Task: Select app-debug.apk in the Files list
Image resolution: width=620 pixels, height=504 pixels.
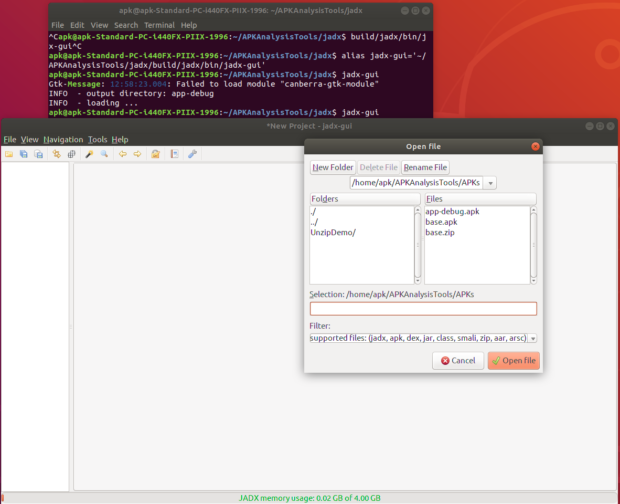Action: [451, 212]
